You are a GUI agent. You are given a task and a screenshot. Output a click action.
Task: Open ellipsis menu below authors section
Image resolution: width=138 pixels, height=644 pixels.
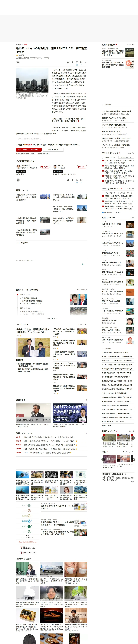pyautogui.click(x=85, y=180)
